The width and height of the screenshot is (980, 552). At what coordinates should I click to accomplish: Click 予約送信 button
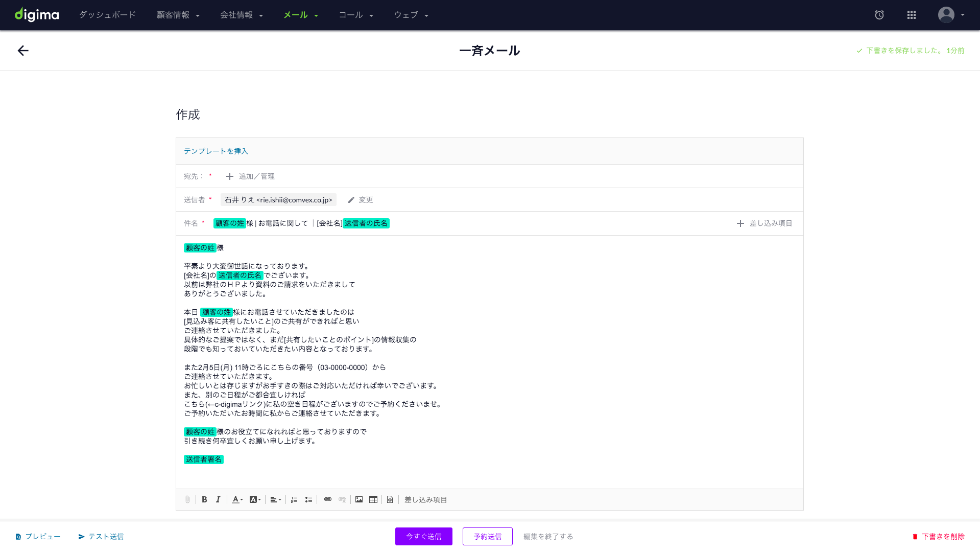(x=488, y=537)
